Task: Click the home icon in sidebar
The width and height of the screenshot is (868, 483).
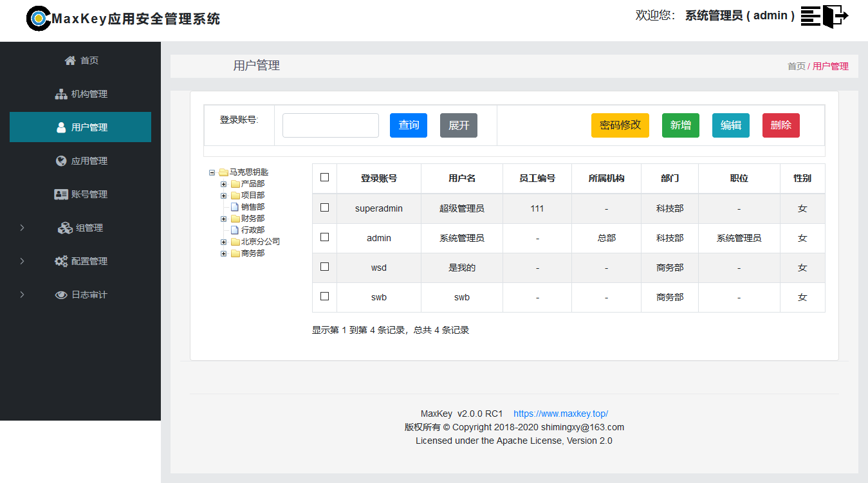Action: 70,60
